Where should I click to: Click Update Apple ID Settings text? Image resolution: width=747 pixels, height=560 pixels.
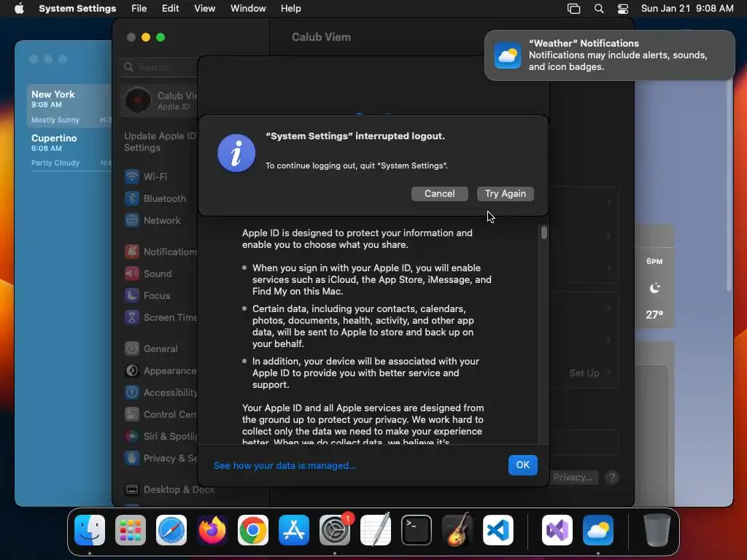[160, 142]
